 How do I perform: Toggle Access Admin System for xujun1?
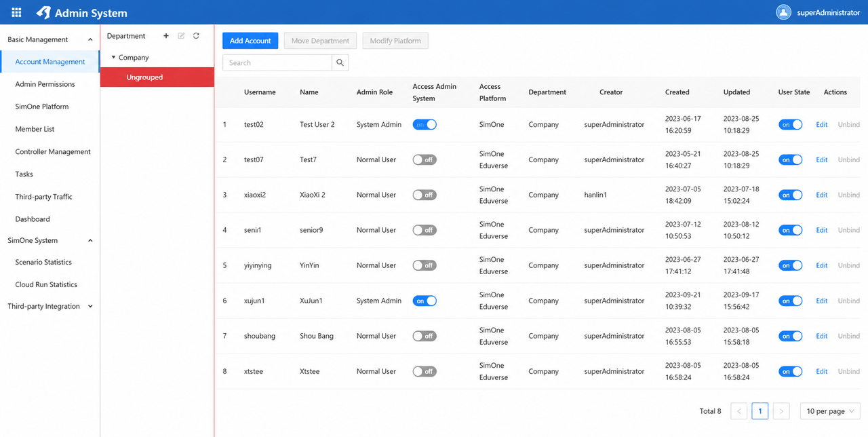point(425,301)
